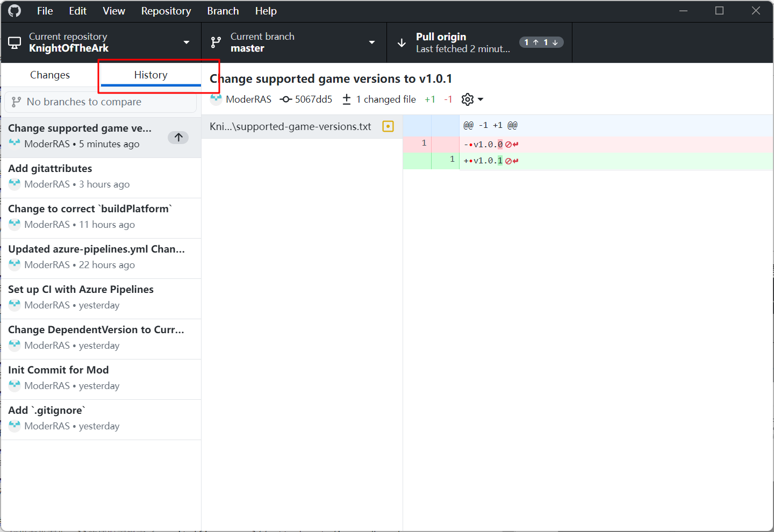
Task: Click the branch compare input field
Action: tap(101, 102)
